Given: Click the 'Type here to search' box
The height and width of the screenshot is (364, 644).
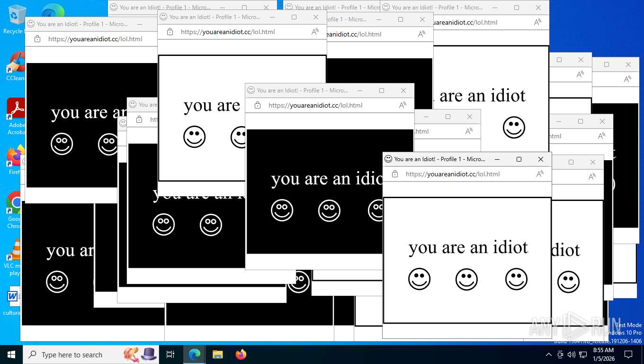Looking at the screenshot, I should 91,355.
